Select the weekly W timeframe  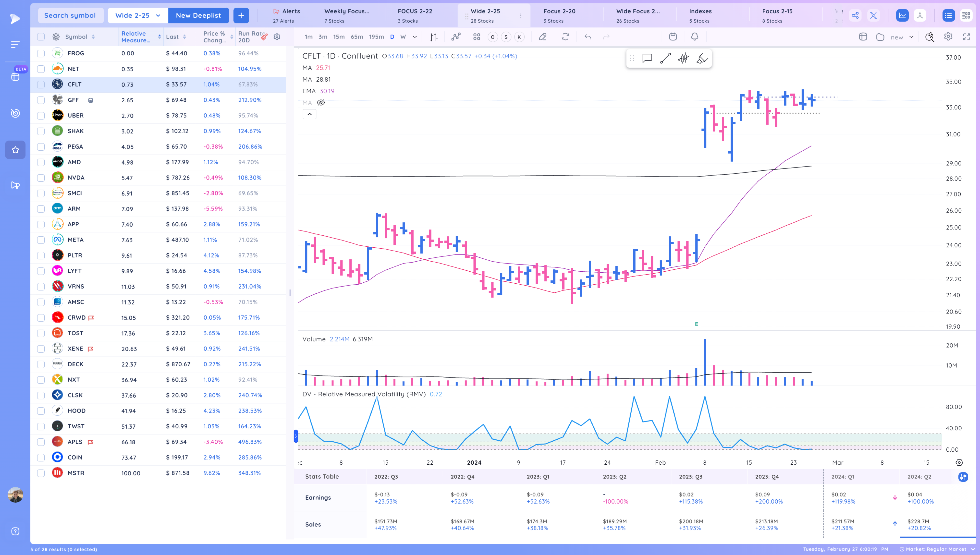(403, 37)
